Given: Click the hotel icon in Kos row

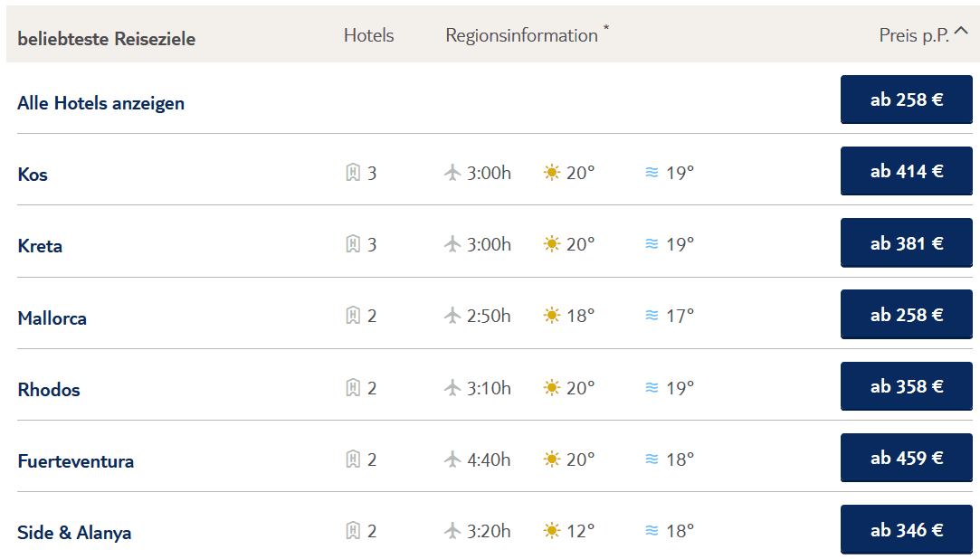Looking at the screenshot, I should tap(353, 173).
